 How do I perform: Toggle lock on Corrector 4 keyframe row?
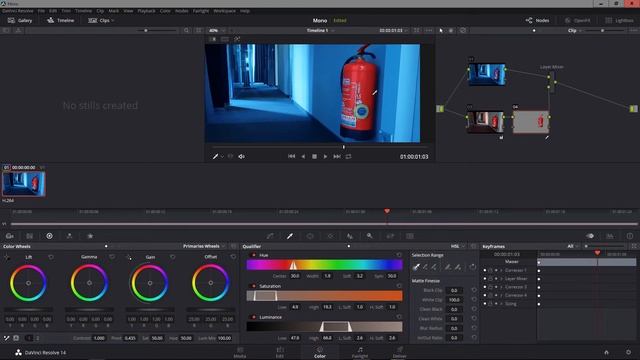click(490, 296)
